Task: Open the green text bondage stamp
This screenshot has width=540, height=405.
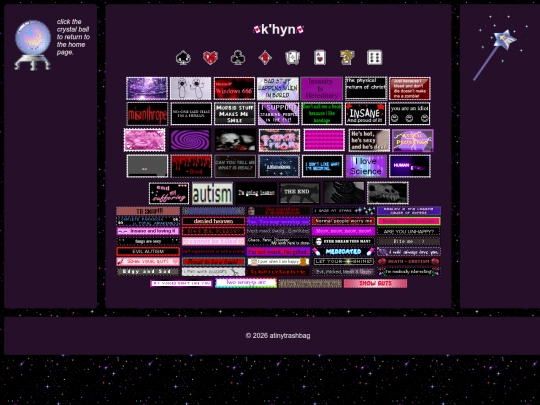Action: (x=322, y=114)
